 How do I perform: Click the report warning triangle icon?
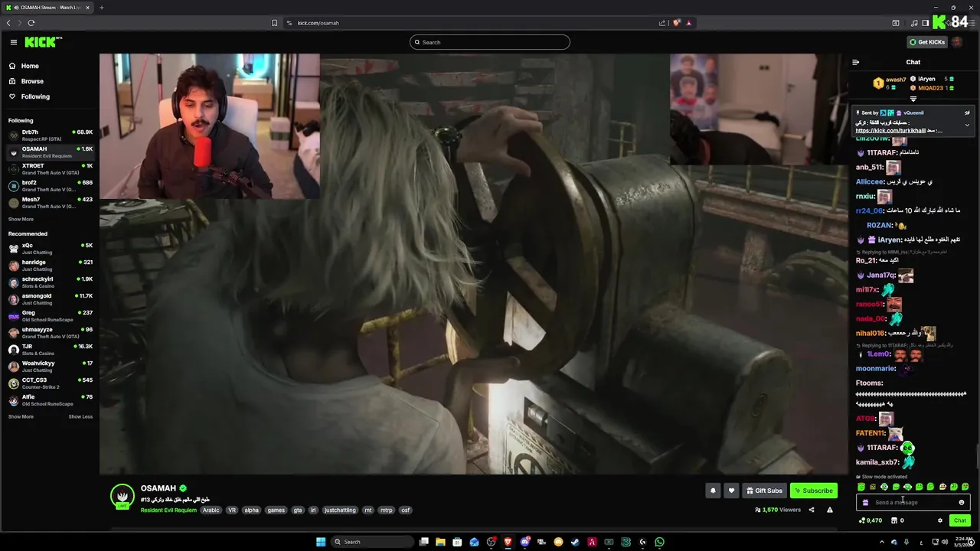tap(829, 510)
